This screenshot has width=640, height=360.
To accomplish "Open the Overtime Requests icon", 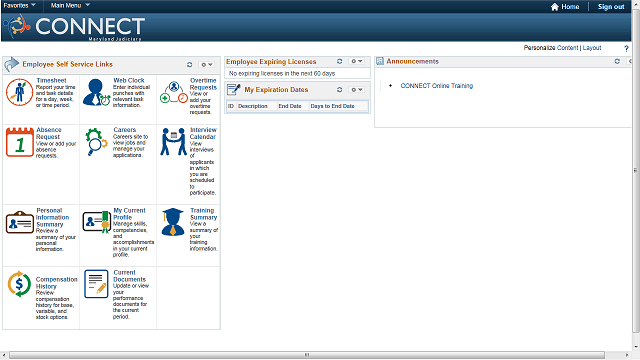I will 173,92.
